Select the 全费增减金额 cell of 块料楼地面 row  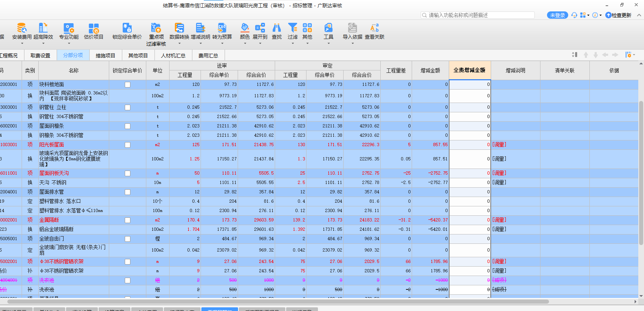(x=470, y=85)
